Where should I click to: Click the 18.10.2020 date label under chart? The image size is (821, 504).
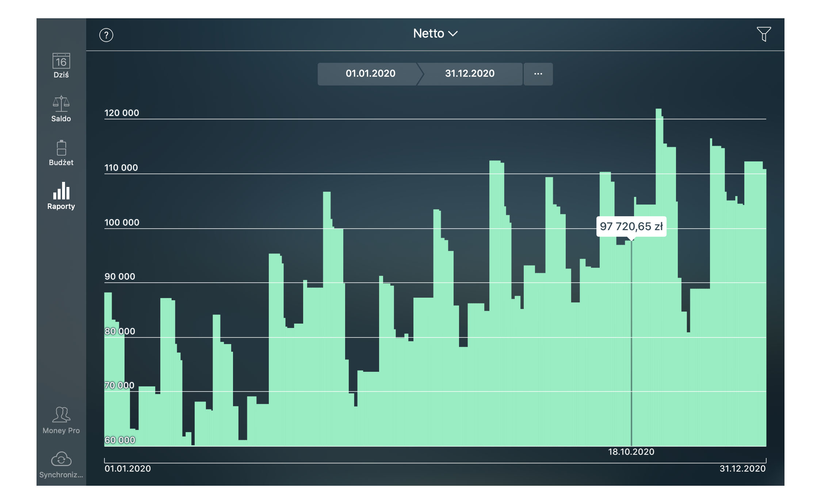(631, 452)
